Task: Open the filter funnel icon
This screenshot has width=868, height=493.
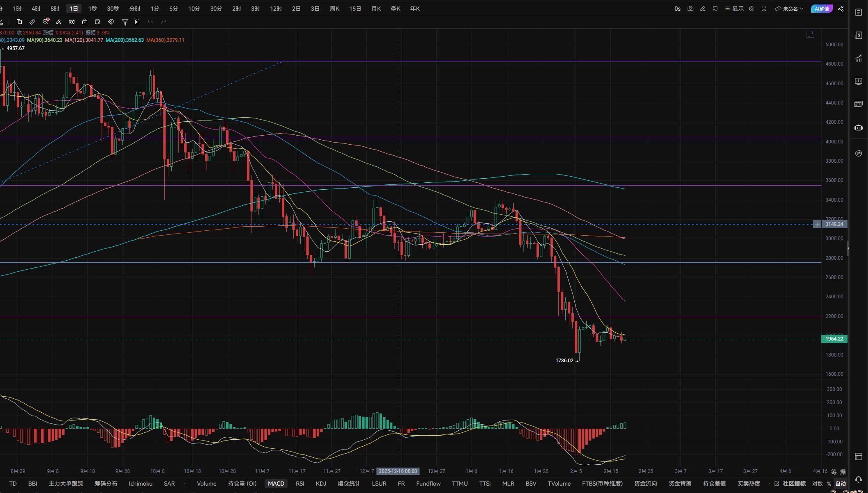Action: click(x=125, y=22)
